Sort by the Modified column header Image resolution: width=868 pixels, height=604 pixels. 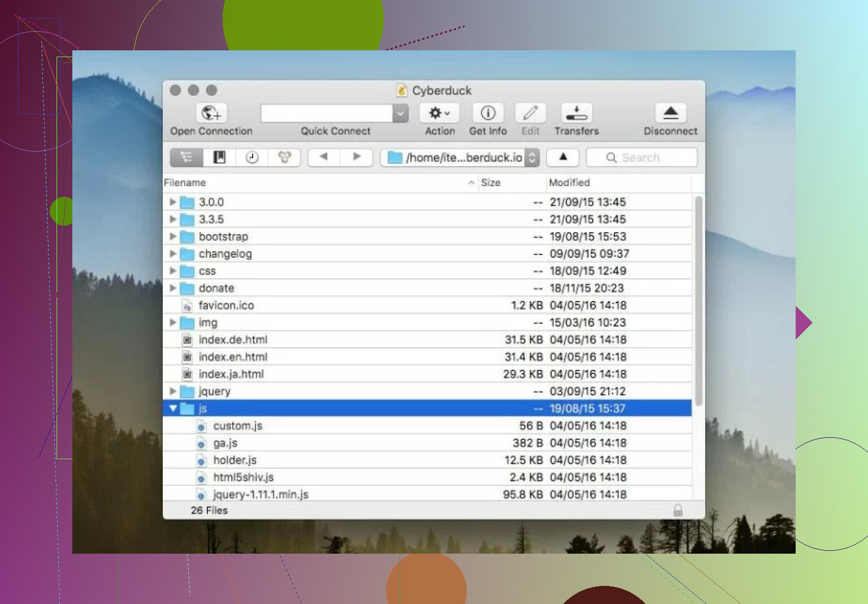pos(569,183)
